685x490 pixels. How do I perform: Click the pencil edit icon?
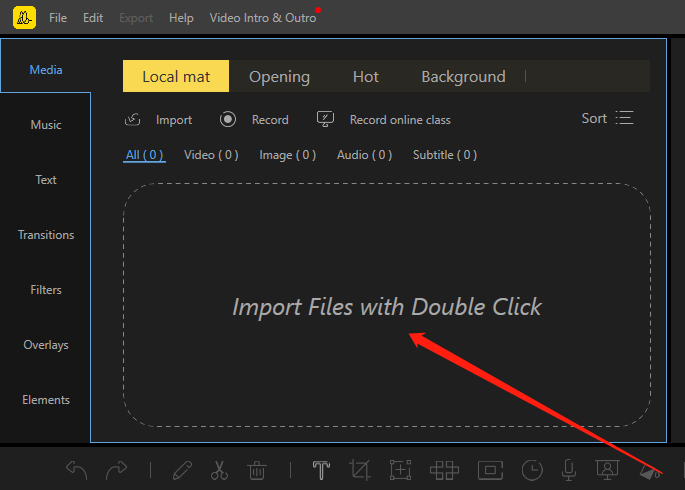point(182,470)
